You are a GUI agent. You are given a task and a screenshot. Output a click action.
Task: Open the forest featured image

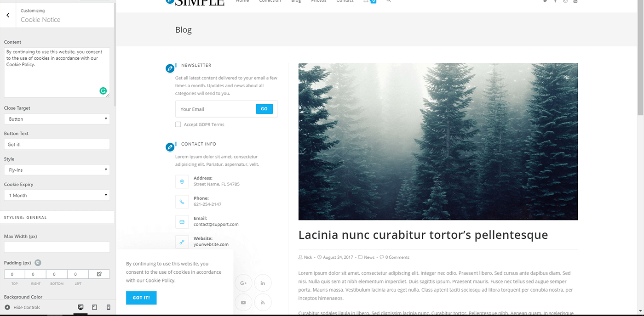438,141
